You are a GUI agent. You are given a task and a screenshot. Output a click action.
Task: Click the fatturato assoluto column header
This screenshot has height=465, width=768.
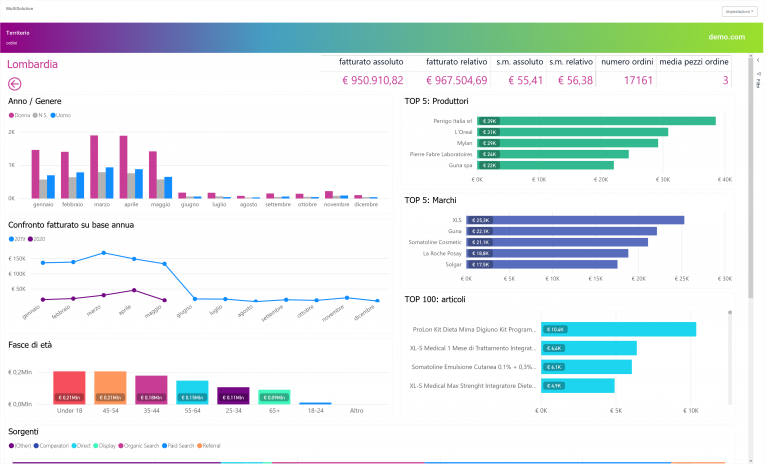tap(371, 62)
